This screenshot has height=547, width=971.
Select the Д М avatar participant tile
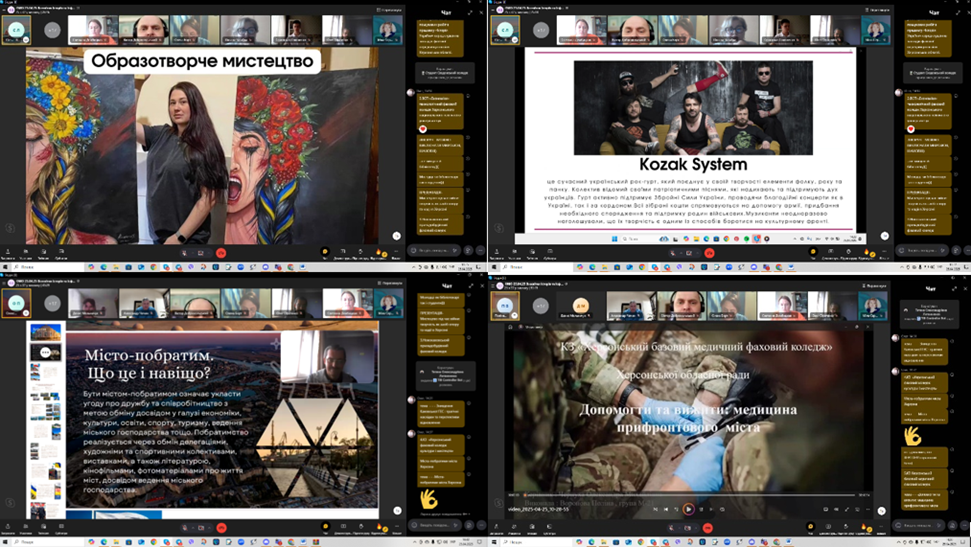click(580, 305)
